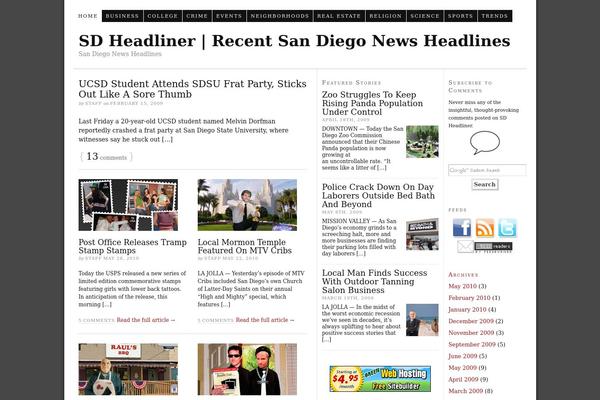Image resolution: width=600 pixels, height=400 pixels.
Task: Focus the Google custom search field
Action: pos(487,170)
